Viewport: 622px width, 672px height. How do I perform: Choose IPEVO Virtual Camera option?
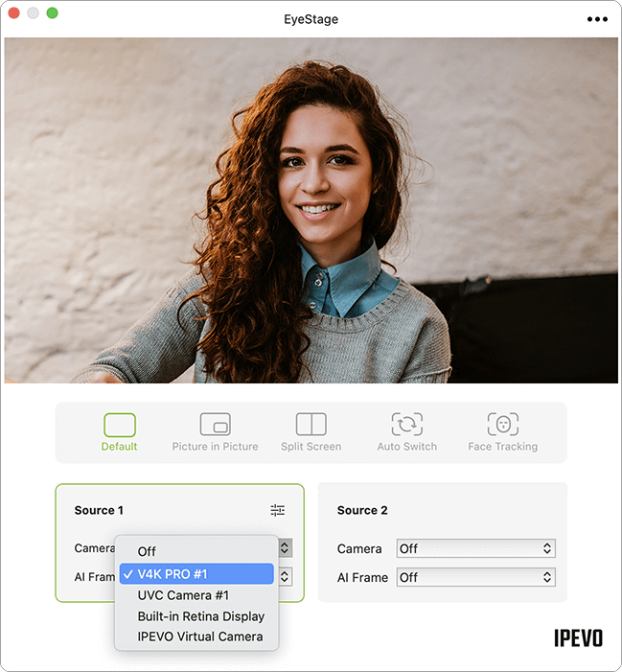199,637
